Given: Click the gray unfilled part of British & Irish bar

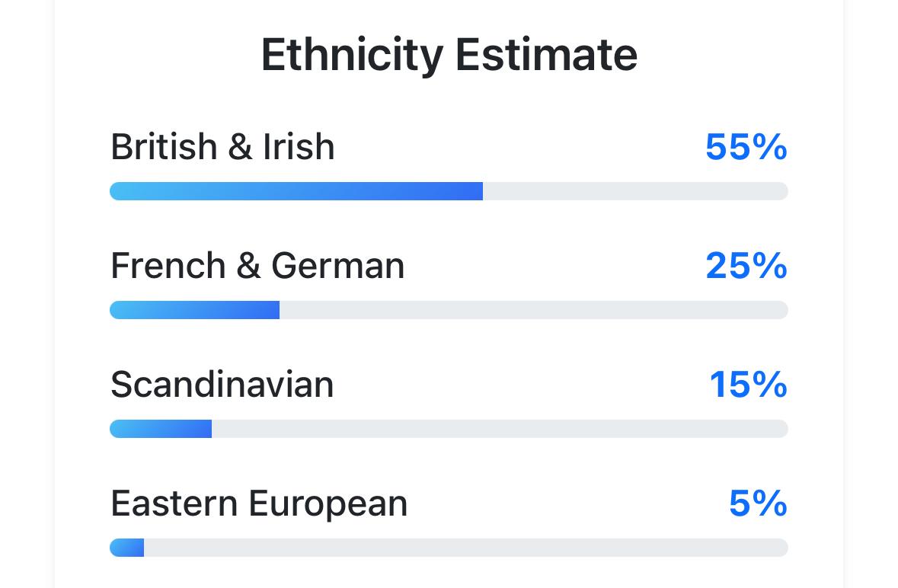Looking at the screenshot, I should click(634, 191).
